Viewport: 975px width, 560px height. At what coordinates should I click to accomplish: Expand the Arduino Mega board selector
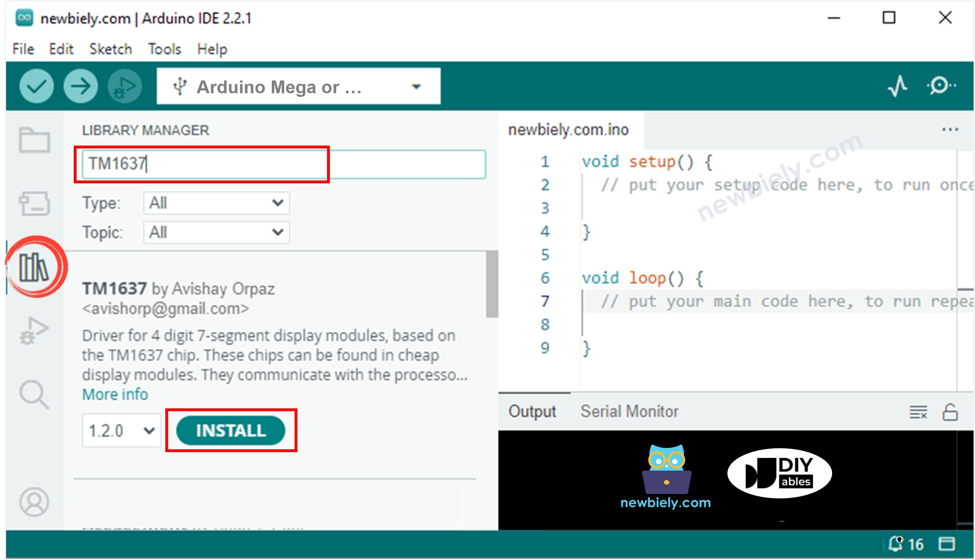(416, 87)
